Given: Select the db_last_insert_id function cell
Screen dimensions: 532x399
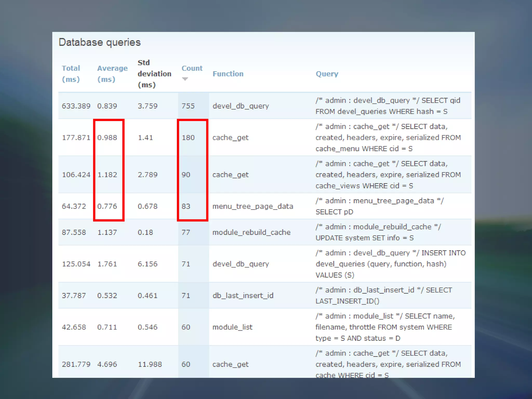Looking at the screenshot, I should pyautogui.click(x=243, y=295).
